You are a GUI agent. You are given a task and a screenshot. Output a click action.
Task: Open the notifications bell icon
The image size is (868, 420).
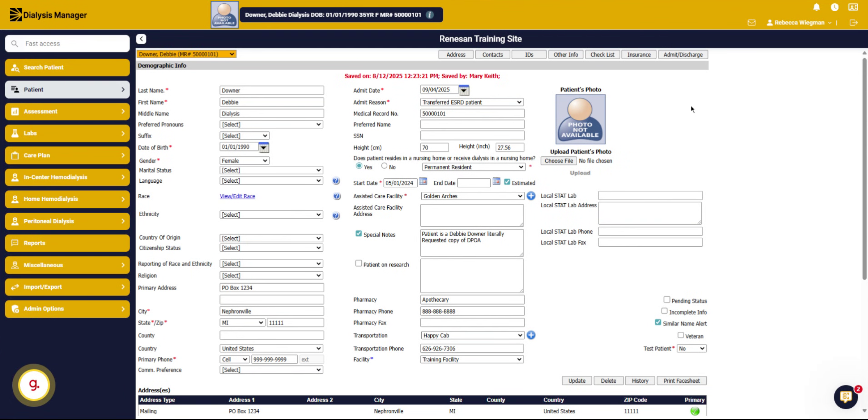[x=816, y=7]
